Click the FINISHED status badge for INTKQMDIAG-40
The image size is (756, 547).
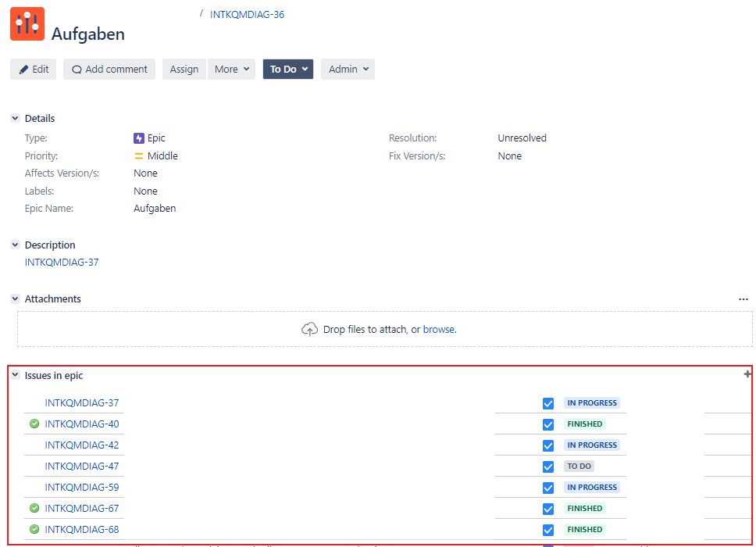[585, 424]
